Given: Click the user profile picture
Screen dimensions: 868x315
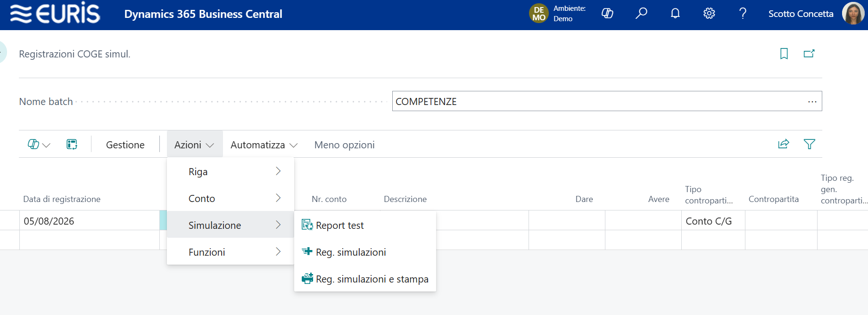Looking at the screenshot, I should point(853,14).
